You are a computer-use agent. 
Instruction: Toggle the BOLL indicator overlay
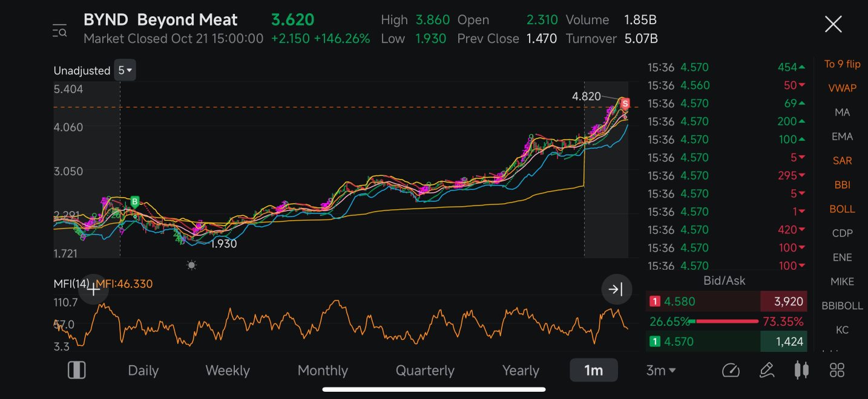click(842, 209)
